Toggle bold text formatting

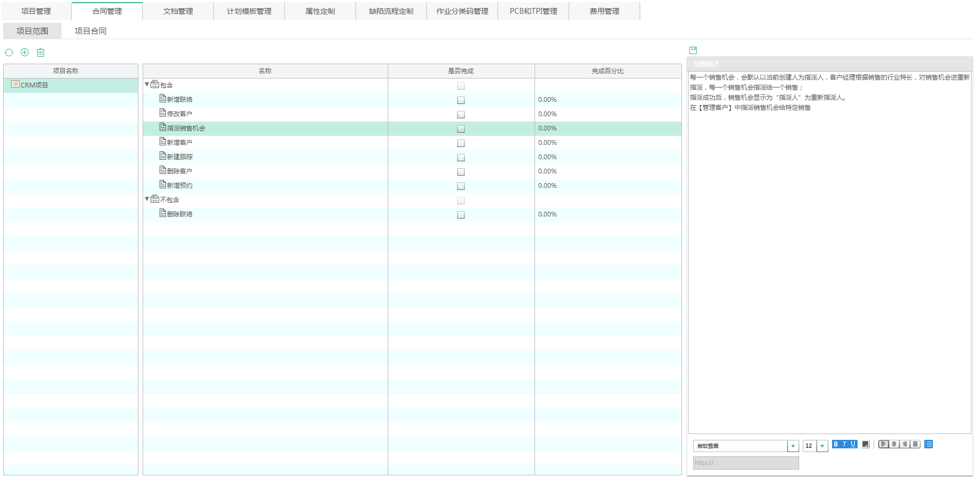(836, 444)
